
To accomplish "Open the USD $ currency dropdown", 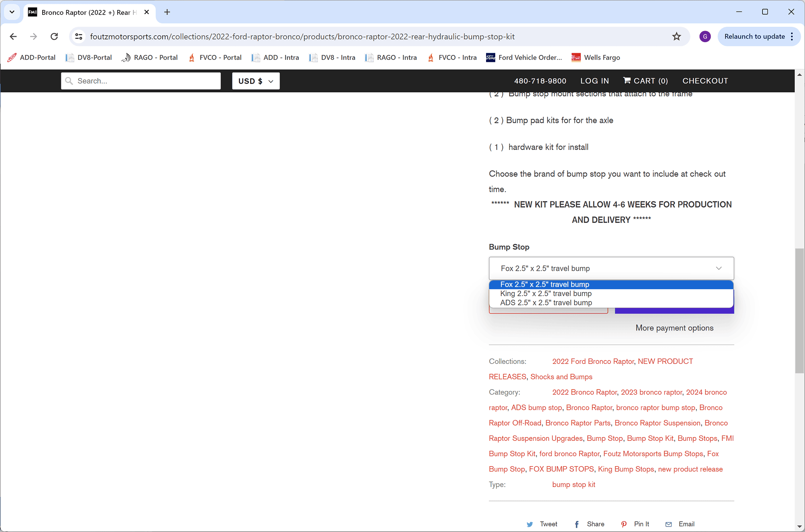I will [256, 81].
